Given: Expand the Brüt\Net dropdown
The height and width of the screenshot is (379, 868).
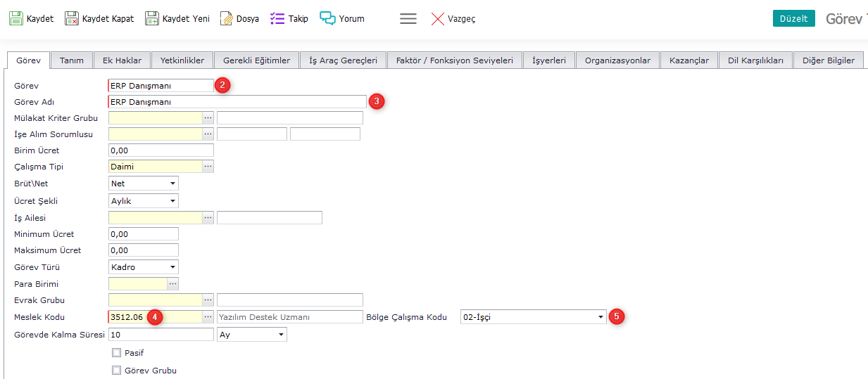Looking at the screenshot, I should pos(172,184).
